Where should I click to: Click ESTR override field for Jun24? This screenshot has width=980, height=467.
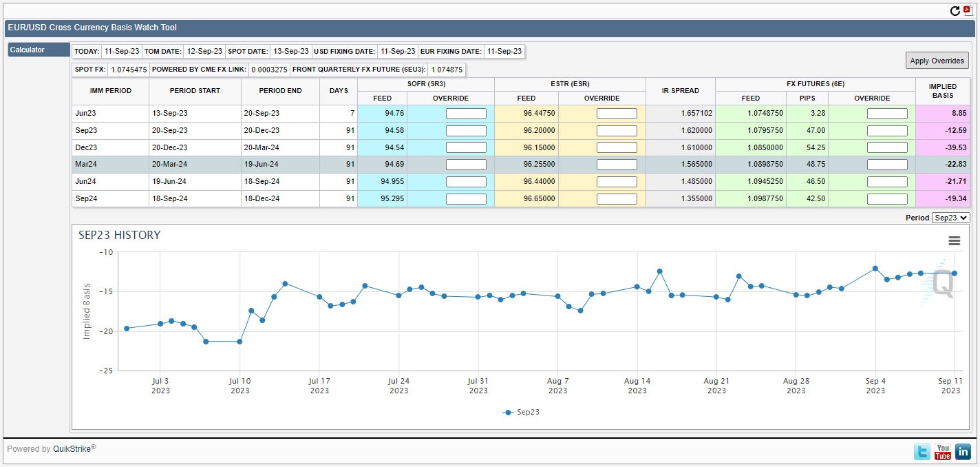[x=617, y=182]
